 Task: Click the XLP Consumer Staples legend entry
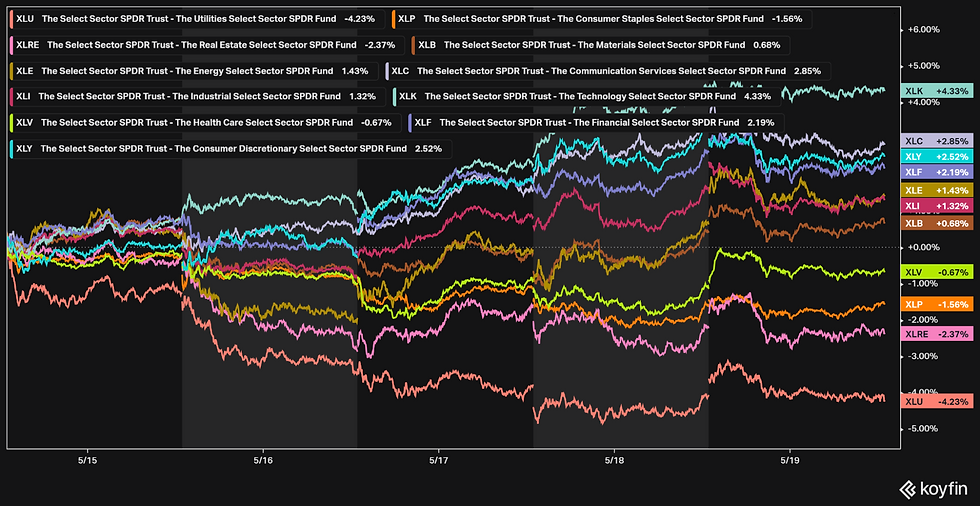pyautogui.click(x=601, y=19)
